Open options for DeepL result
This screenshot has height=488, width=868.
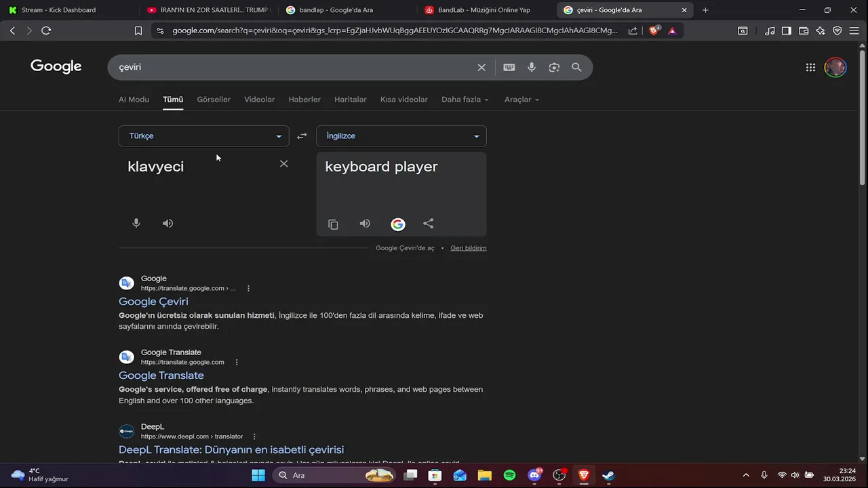254,436
